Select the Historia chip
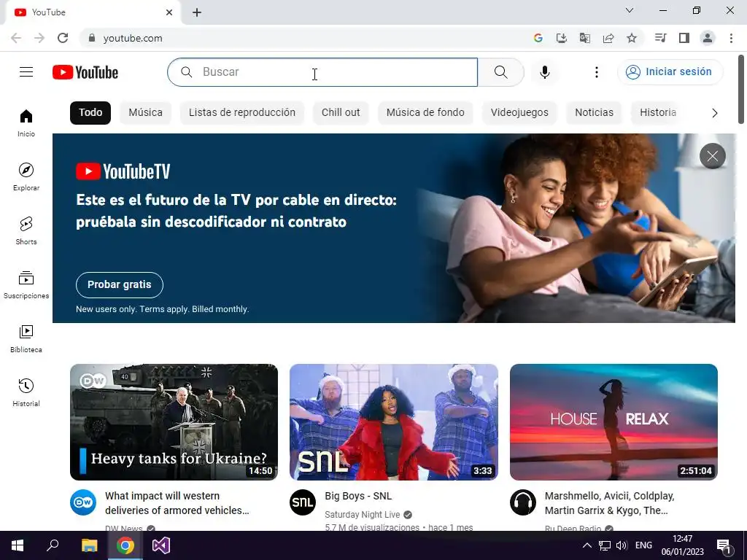The width and height of the screenshot is (747, 560). (x=658, y=113)
